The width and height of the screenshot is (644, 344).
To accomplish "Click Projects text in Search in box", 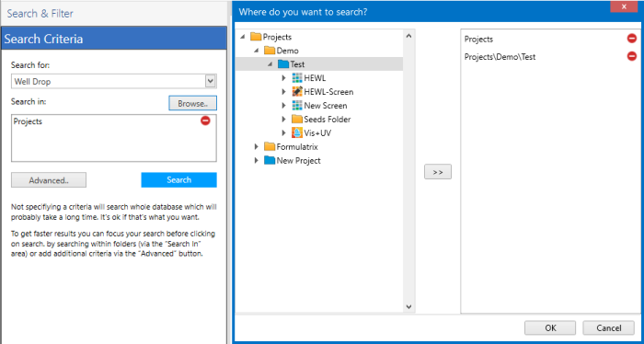I will [x=28, y=121].
